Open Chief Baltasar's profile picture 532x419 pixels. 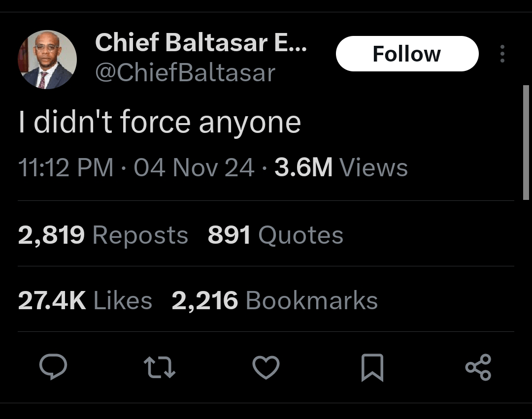click(x=47, y=60)
